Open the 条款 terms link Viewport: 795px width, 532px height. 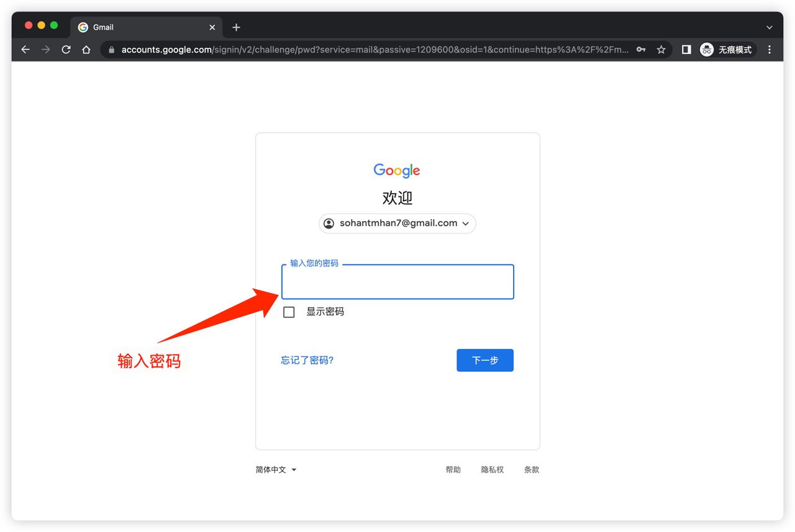(x=532, y=470)
